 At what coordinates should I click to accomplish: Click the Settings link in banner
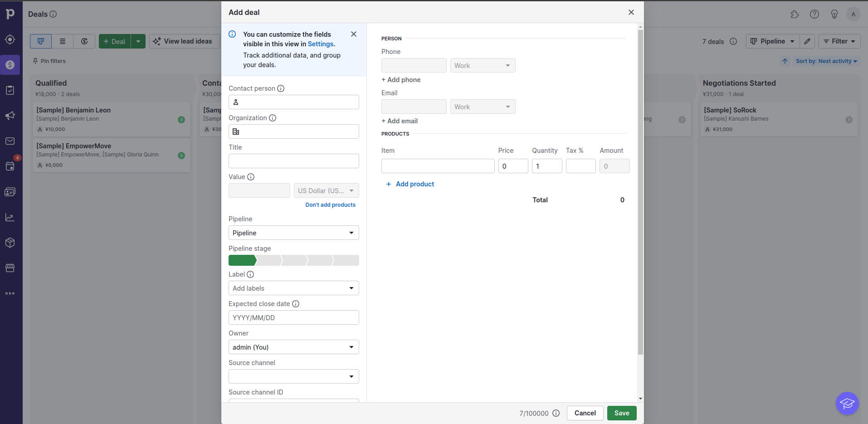320,44
